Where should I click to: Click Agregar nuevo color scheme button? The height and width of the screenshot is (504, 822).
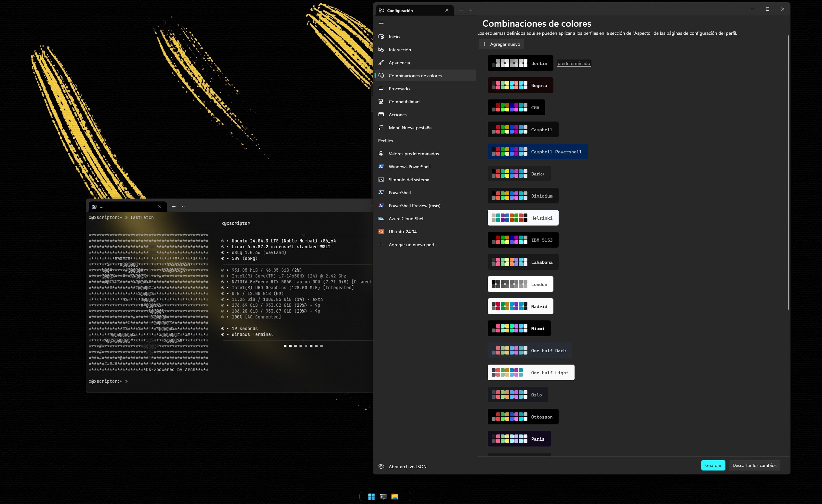(x=501, y=44)
